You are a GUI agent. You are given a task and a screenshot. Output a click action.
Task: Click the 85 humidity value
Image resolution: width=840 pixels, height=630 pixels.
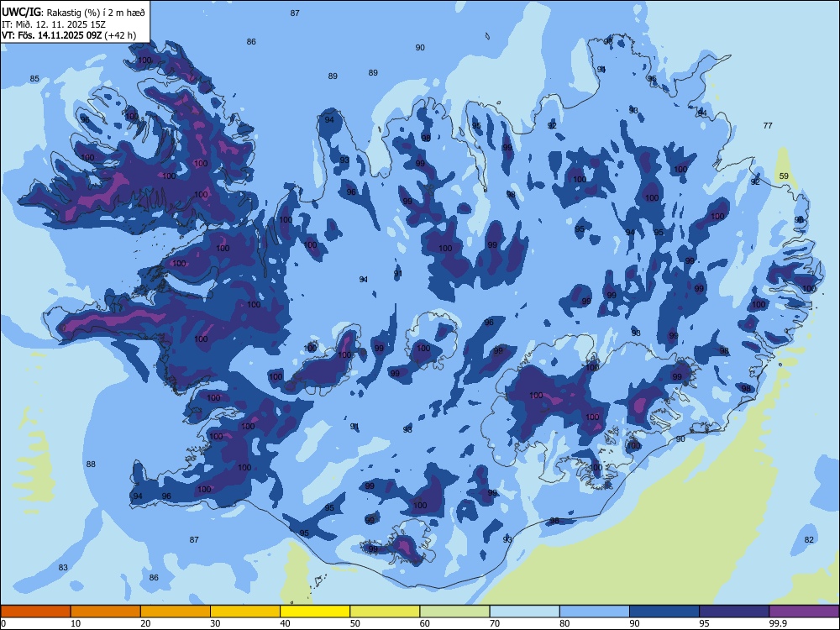pos(34,79)
